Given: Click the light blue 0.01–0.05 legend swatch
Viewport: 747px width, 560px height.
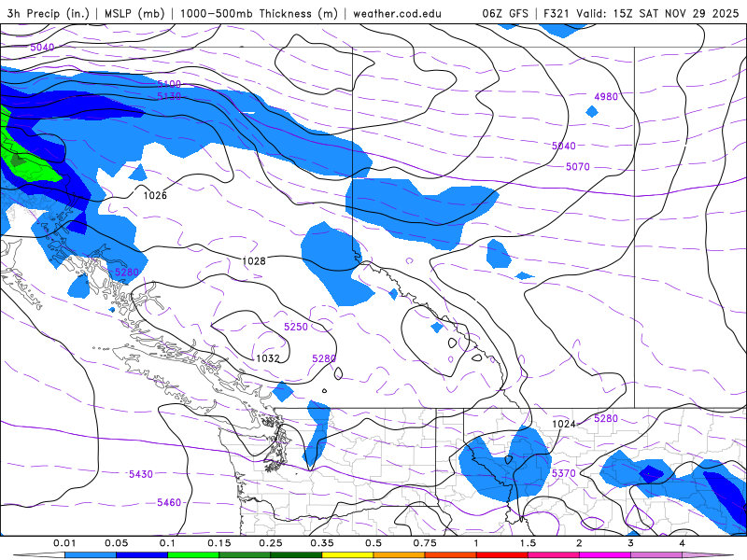Looking at the screenshot, I should [90, 555].
